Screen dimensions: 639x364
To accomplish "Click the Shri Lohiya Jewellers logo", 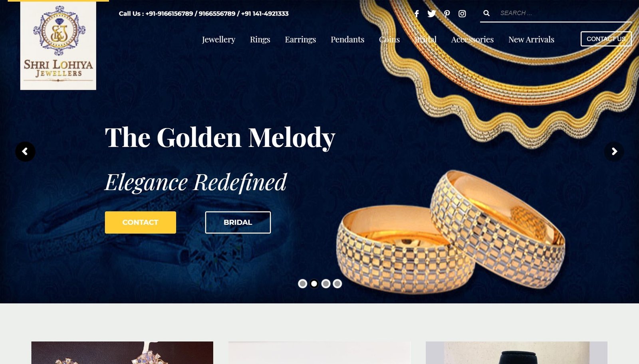I will (x=58, y=45).
